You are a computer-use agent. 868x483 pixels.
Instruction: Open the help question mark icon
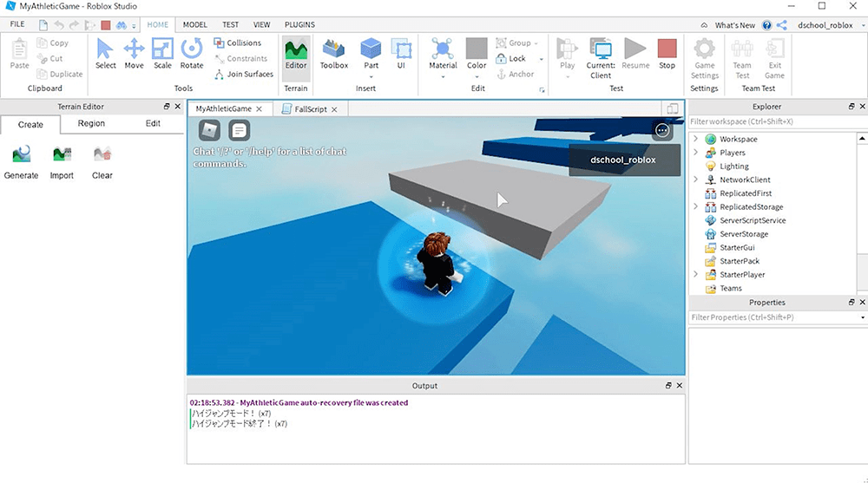(x=766, y=25)
